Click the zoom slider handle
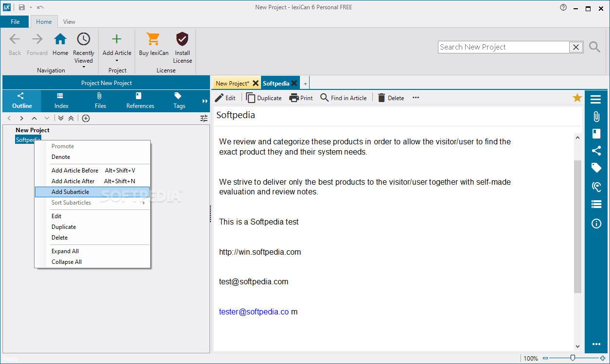Image resolution: width=610 pixels, height=364 pixels. pyautogui.click(x=573, y=358)
